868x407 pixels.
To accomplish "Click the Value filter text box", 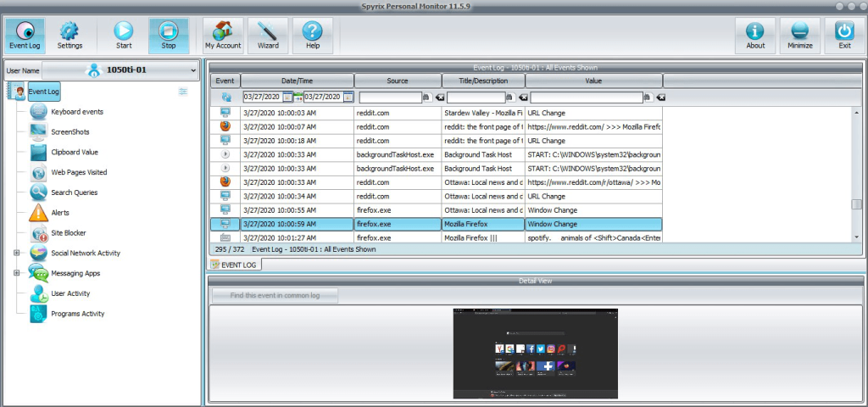I will pos(587,98).
